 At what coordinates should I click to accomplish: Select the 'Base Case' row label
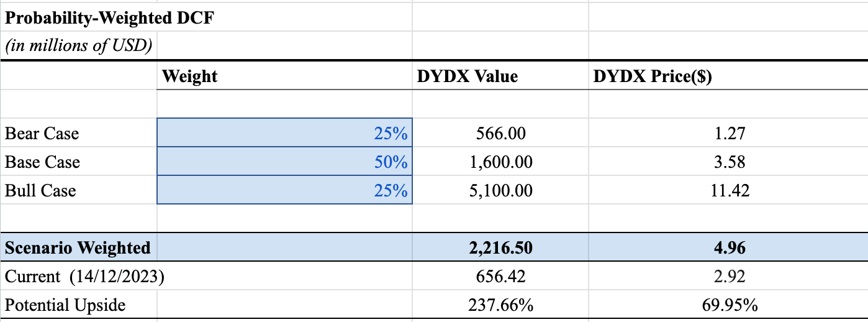click(x=42, y=162)
